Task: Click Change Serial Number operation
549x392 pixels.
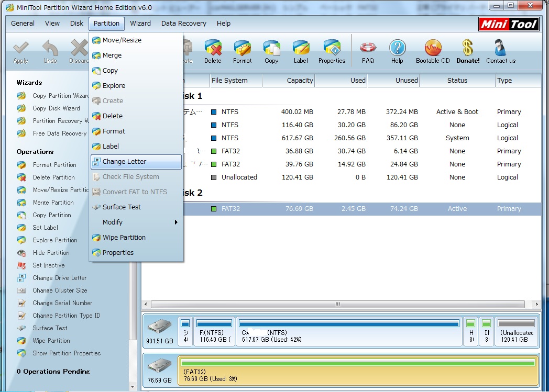Action: 62,303
